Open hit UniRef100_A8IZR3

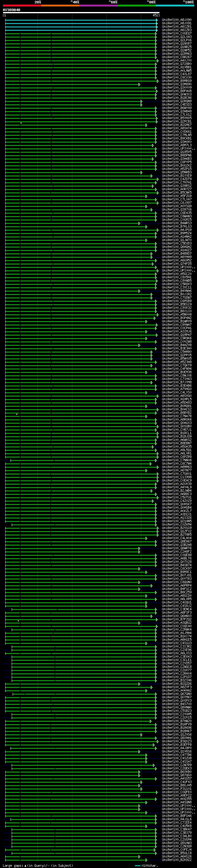point(177,30)
